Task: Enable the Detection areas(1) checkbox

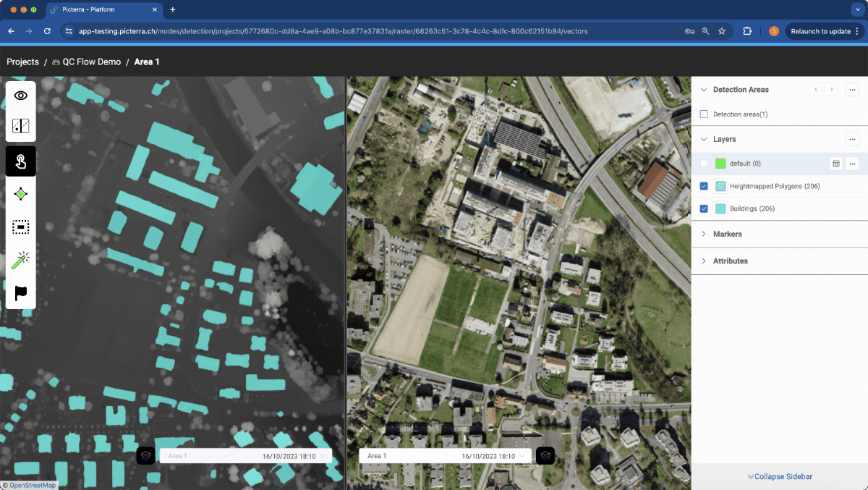Action: click(x=704, y=114)
